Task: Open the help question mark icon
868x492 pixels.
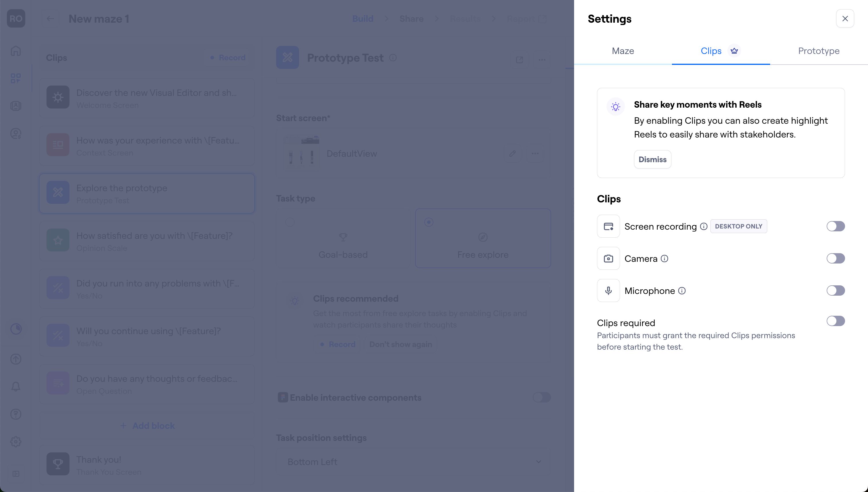Action: click(16, 414)
